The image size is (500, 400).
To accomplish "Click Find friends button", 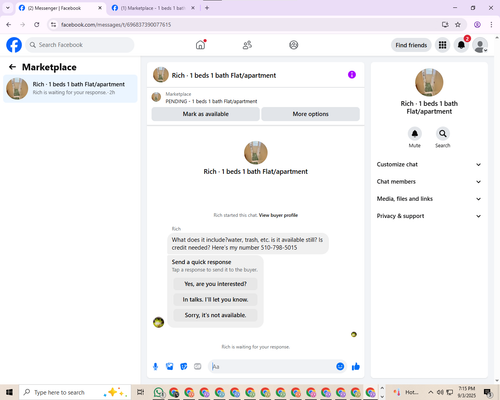I will (411, 45).
